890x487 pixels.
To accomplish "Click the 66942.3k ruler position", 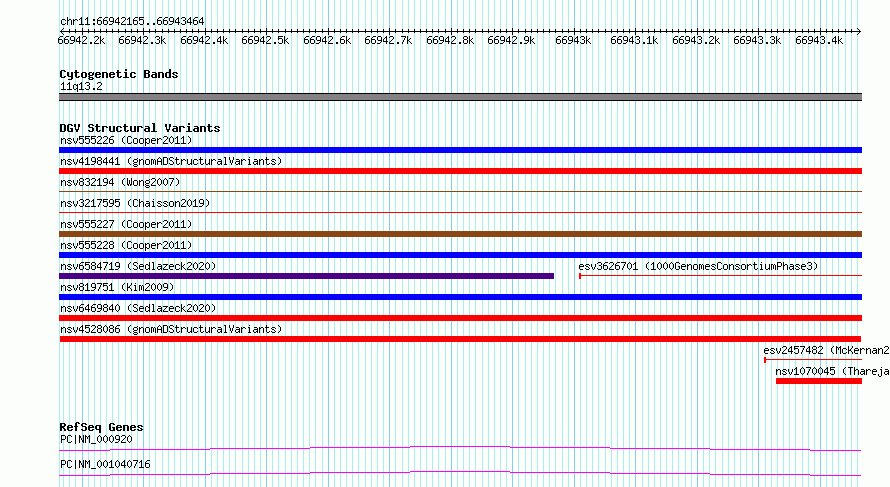I will click(x=142, y=40).
